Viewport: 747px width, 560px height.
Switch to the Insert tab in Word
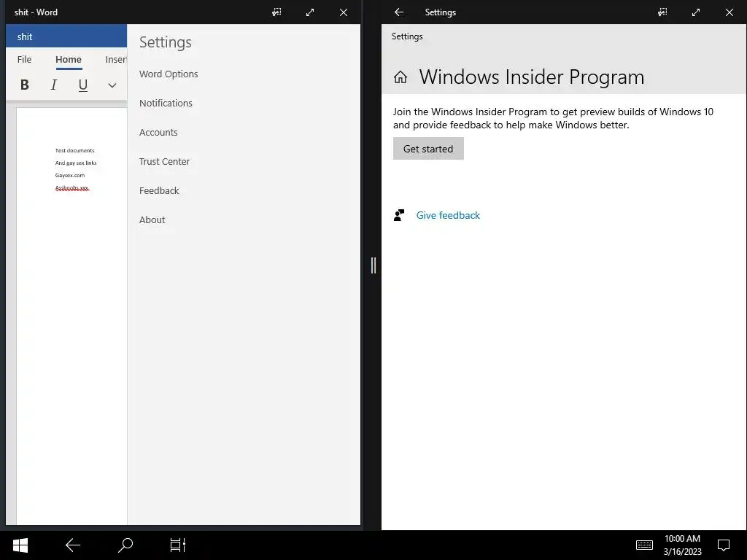pyautogui.click(x=116, y=60)
